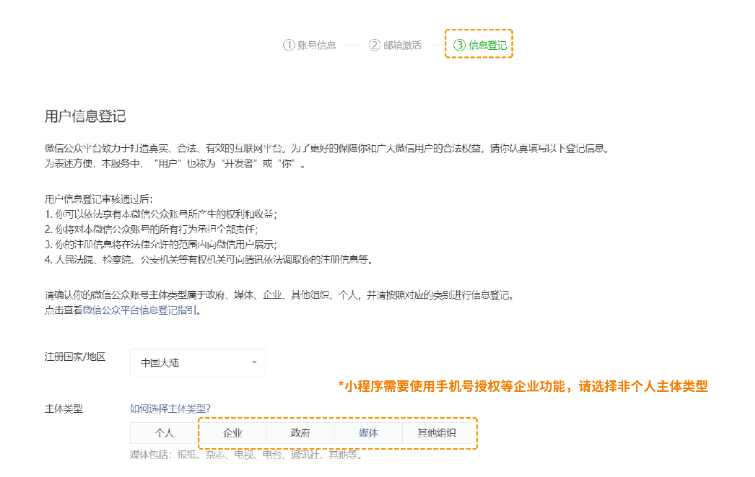Click the step 1 circled number icon
The image size is (755, 477).
coord(288,45)
